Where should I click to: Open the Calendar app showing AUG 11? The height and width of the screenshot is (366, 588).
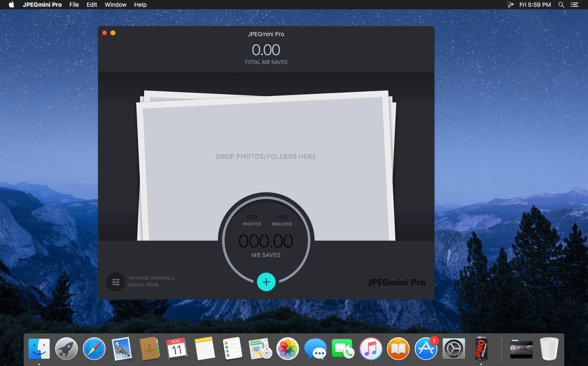tap(177, 349)
